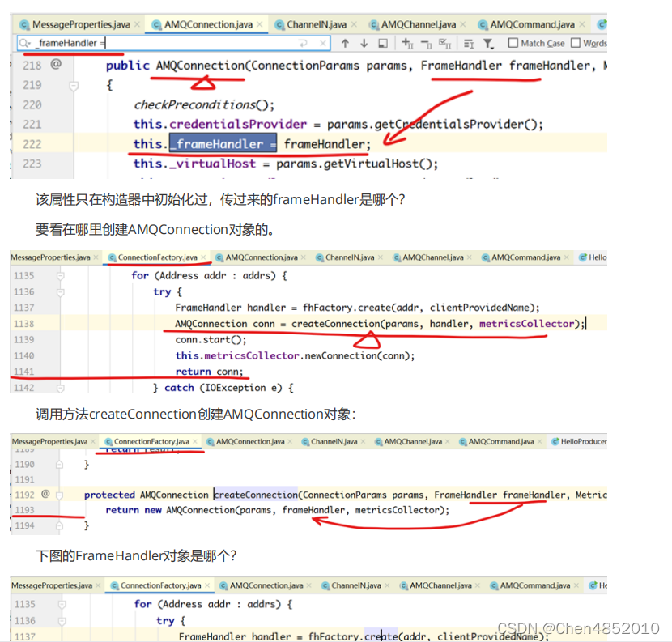Open search history via magnifier dropdown

[x=25, y=43]
